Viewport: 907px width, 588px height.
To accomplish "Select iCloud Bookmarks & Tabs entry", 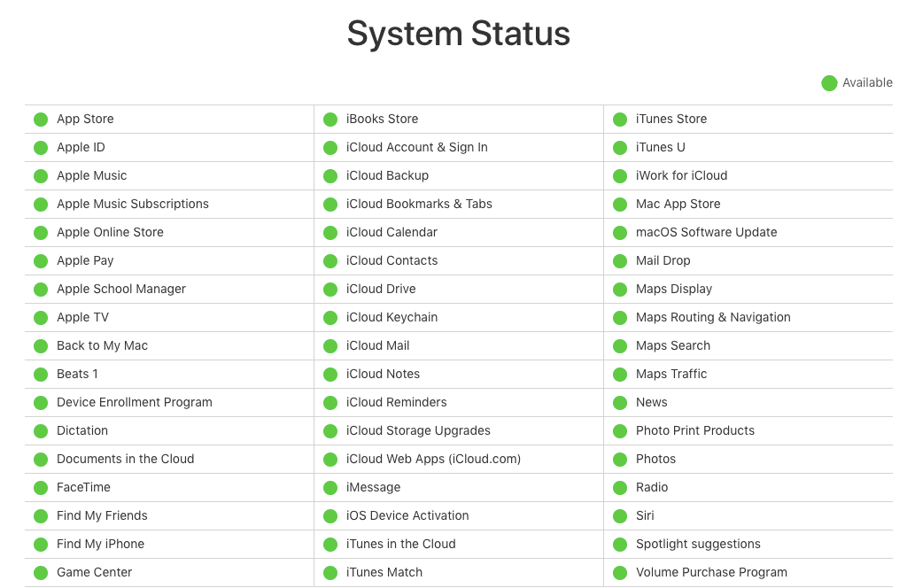I will click(419, 204).
